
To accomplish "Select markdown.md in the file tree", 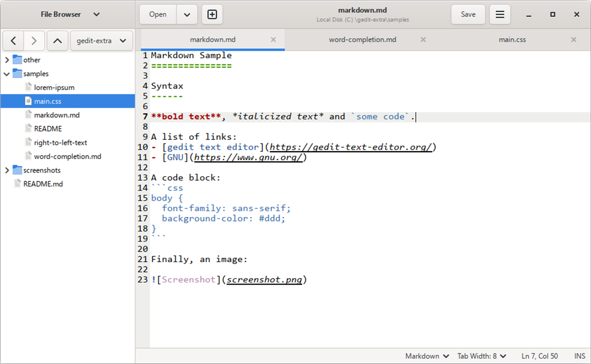I will point(57,115).
